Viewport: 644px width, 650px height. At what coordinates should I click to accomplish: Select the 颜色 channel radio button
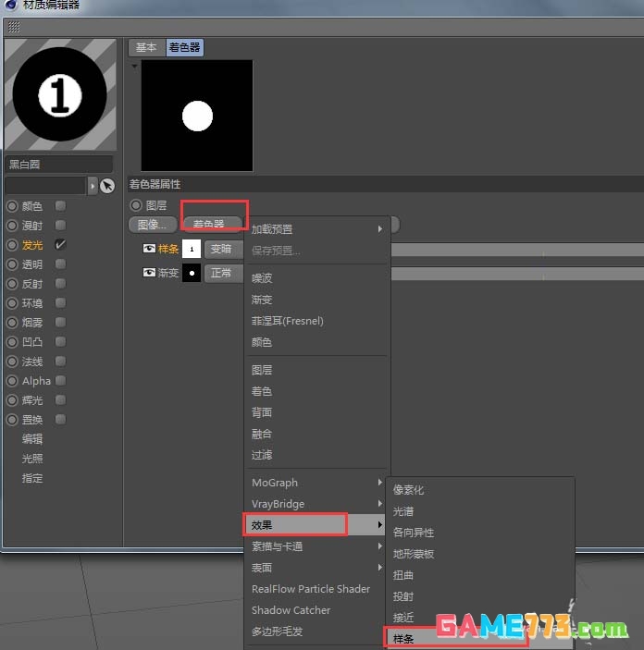point(12,206)
